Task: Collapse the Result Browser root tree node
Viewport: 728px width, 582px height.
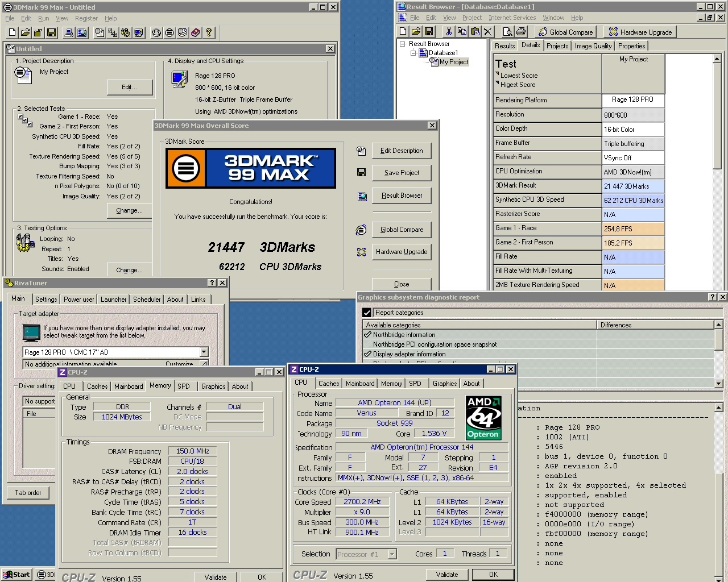Action: tap(403, 44)
